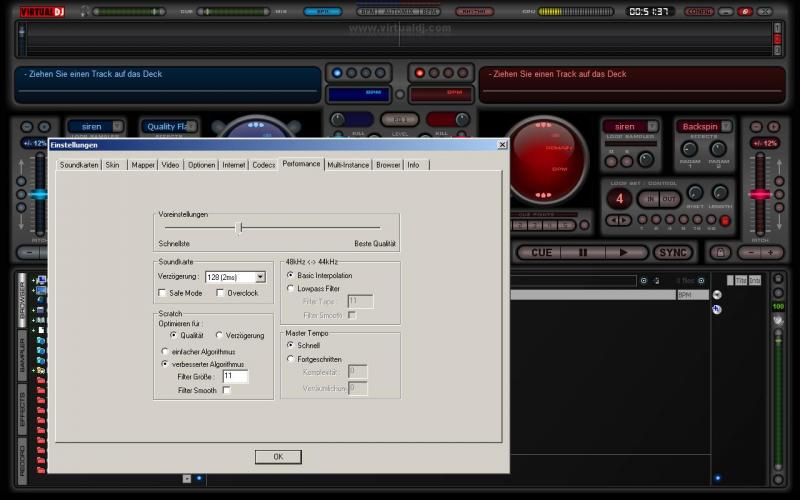Open left deck Quality effect dropdown

click(x=191, y=126)
